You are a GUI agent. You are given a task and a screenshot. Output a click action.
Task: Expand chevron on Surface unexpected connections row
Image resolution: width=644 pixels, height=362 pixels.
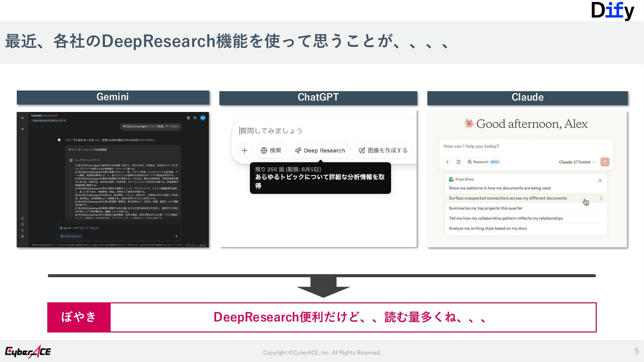coord(601,198)
